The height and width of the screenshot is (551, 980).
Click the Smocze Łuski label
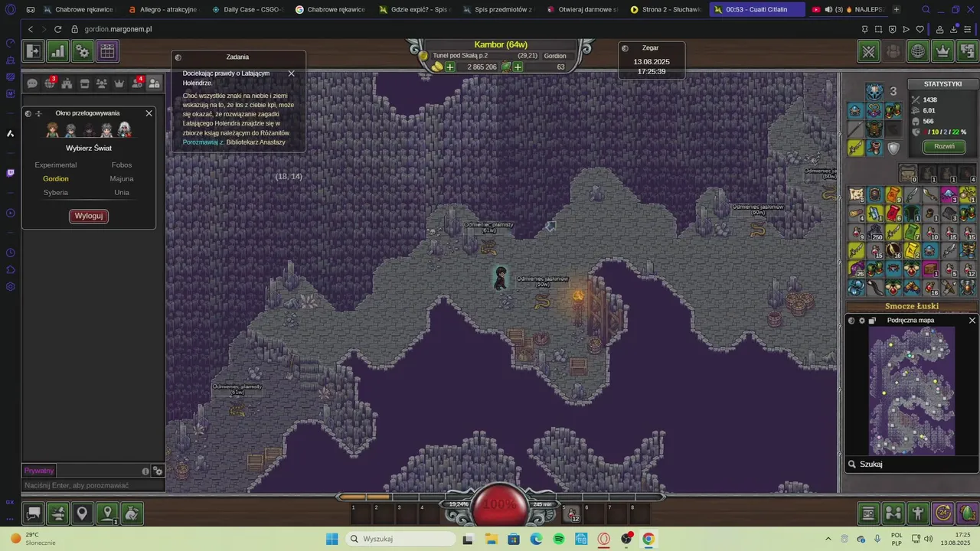pyautogui.click(x=911, y=306)
